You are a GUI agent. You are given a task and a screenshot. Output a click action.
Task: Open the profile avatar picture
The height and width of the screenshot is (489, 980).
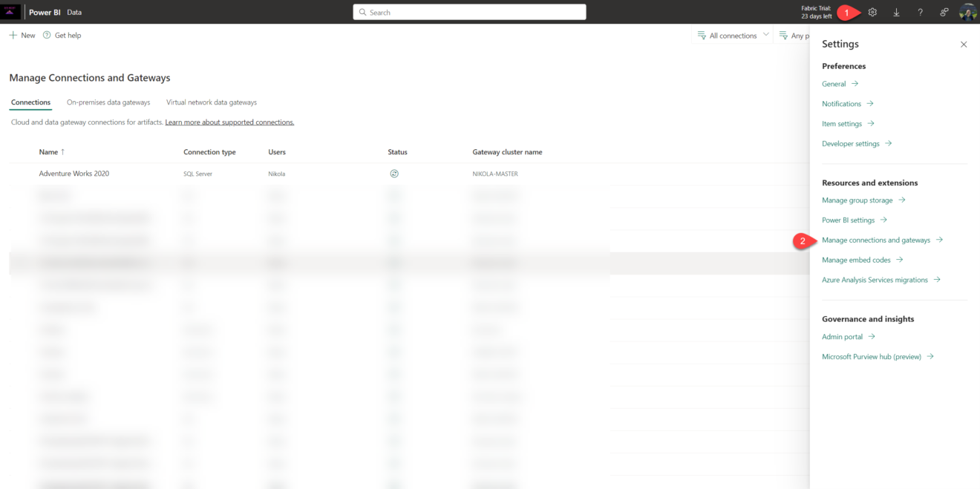point(967,12)
